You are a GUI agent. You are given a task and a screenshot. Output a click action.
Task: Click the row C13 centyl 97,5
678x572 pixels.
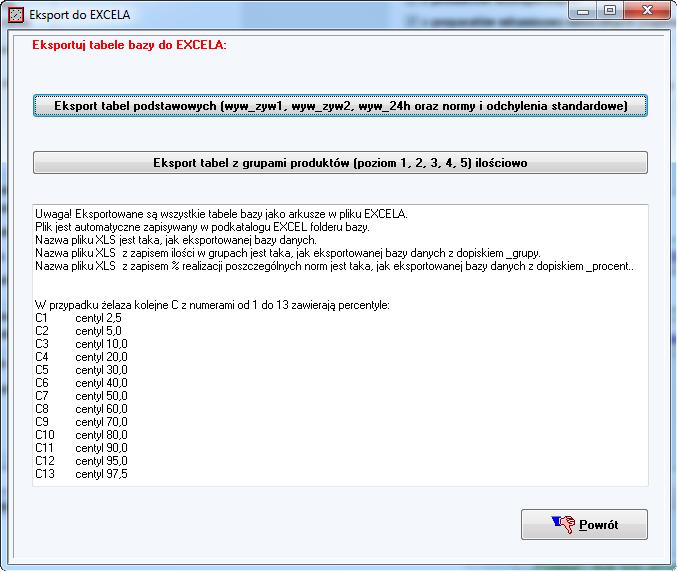(81, 474)
